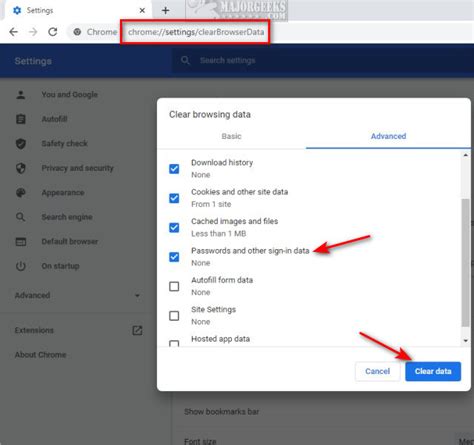The height and width of the screenshot is (445, 474).
Task: Check the Autofill form data checkbox
Action: pyautogui.click(x=174, y=286)
